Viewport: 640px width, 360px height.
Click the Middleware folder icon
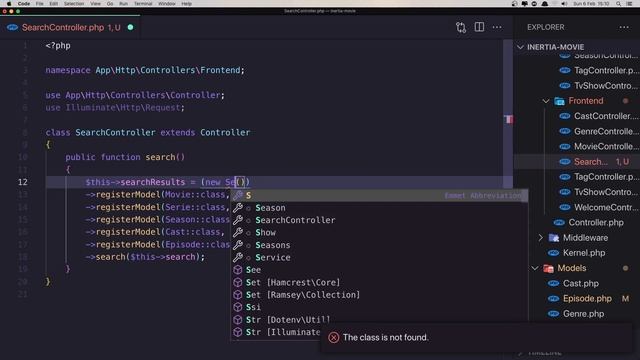click(x=554, y=238)
